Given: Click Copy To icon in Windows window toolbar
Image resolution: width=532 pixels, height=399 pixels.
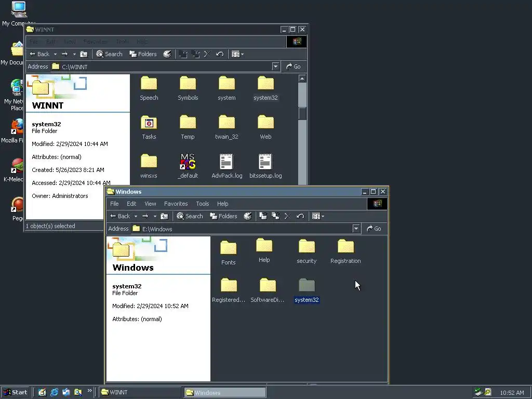Looking at the screenshot, I should [x=275, y=216].
